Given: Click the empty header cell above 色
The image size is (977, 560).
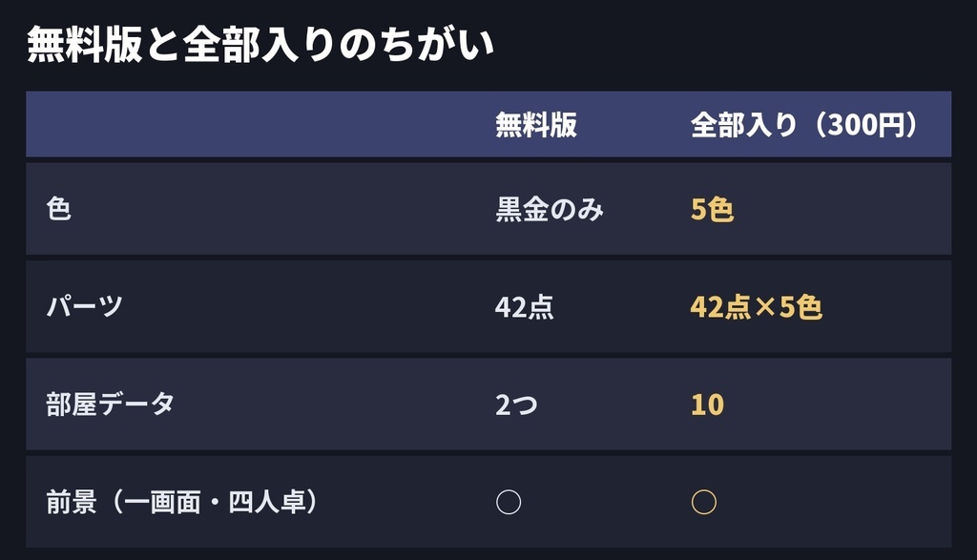Looking at the screenshot, I should pos(251,124).
